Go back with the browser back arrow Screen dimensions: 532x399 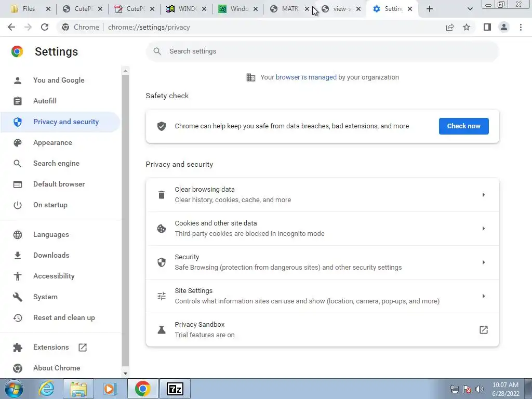11,27
